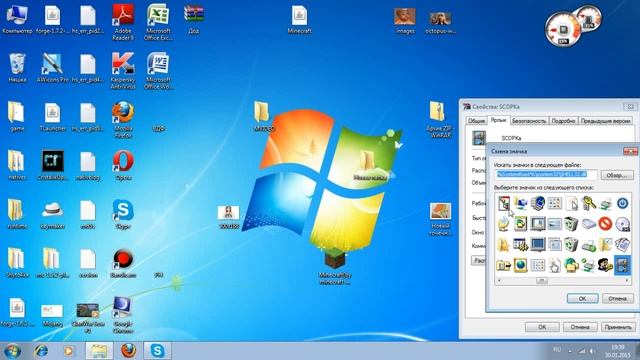Launch Internet Explorer from taskbar

[41, 351]
